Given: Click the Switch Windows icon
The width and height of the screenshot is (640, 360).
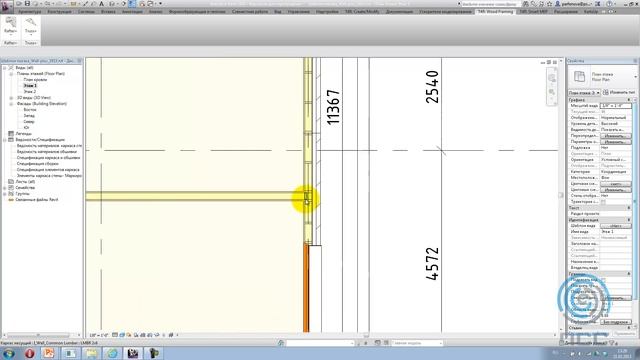Looking at the screenshot, I should (150, 4).
